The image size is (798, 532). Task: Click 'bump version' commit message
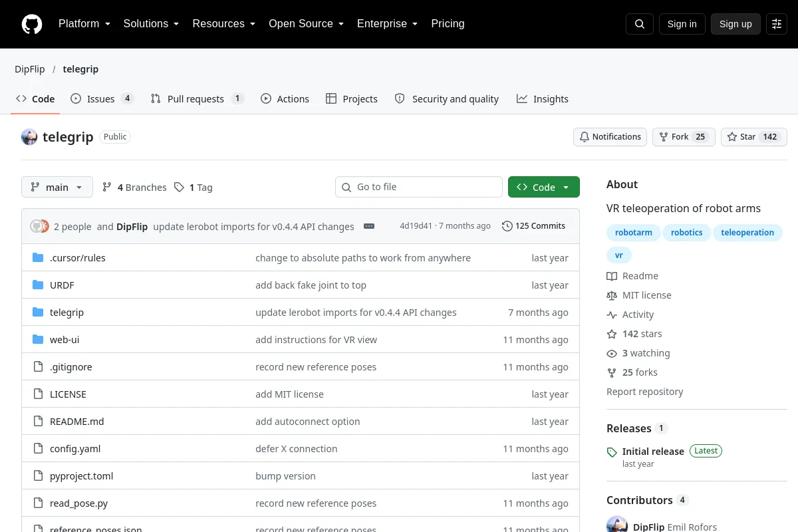pos(285,476)
